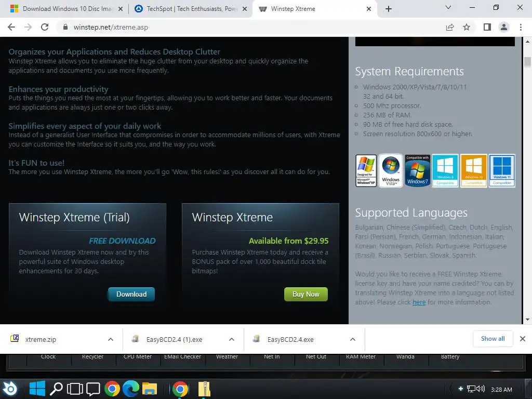Click the EMail Checker module tab

(x=182, y=356)
